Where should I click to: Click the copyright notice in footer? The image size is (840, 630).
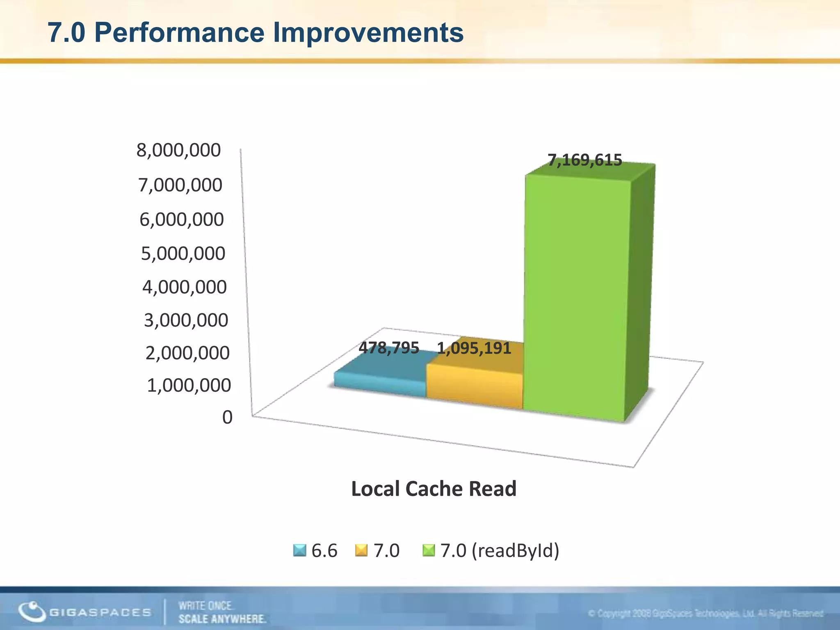click(x=705, y=614)
